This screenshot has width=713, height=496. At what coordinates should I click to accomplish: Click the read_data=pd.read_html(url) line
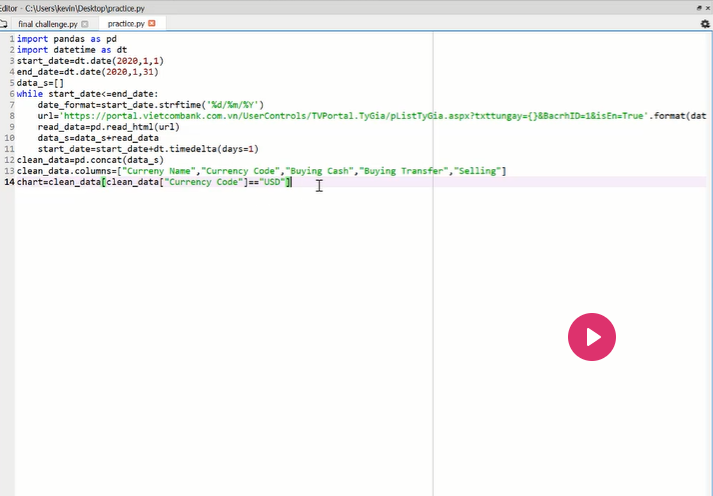click(109, 127)
